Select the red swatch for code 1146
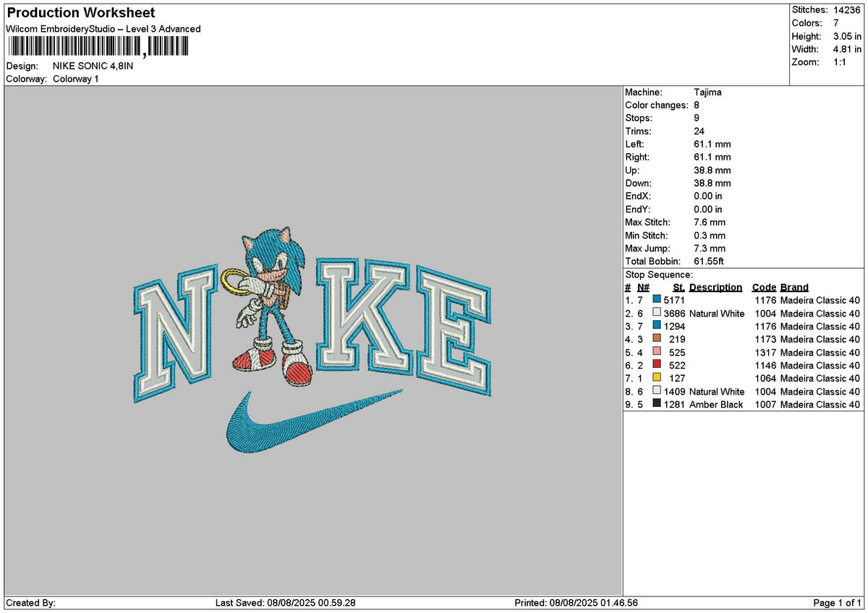This screenshot has height=613, width=868. pos(656,364)
